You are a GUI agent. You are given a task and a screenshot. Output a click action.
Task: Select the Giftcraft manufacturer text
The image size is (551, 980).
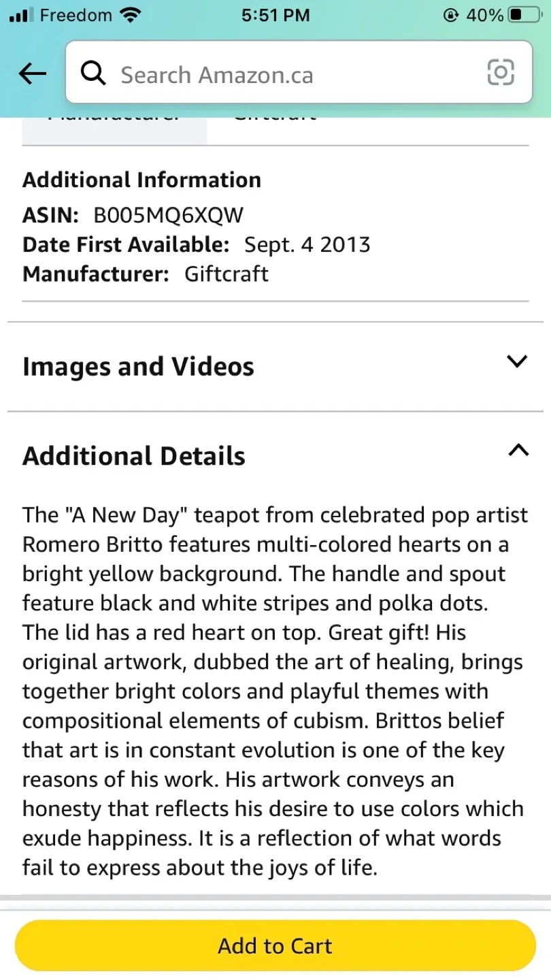tap(226, 274)
